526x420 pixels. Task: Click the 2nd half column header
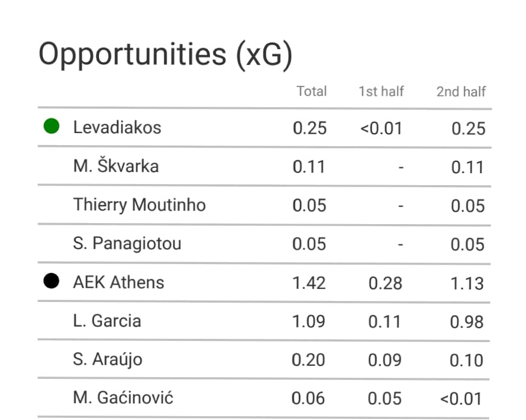pyautogui.click(x=461, y=91)
